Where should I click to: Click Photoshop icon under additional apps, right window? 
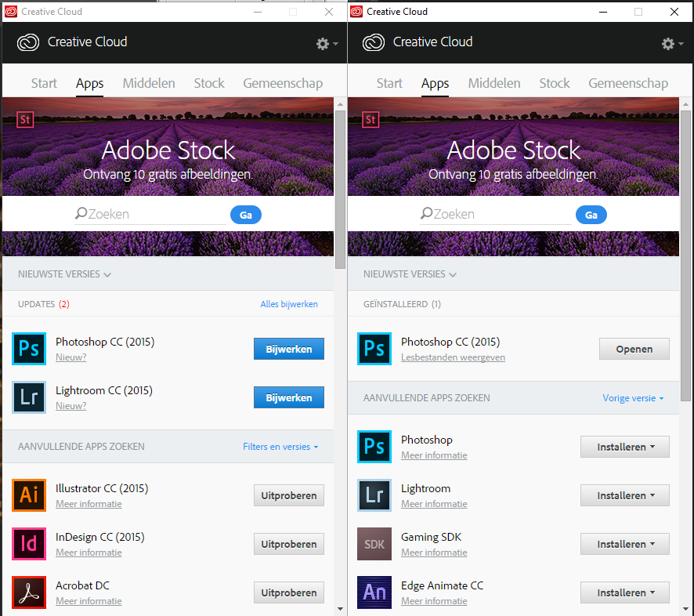374,447
